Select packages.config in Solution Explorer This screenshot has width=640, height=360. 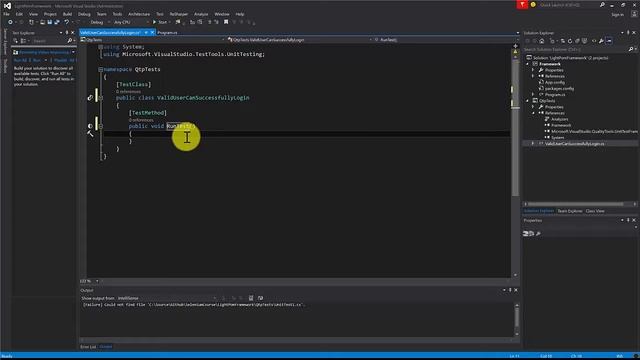tap(559, 89)
